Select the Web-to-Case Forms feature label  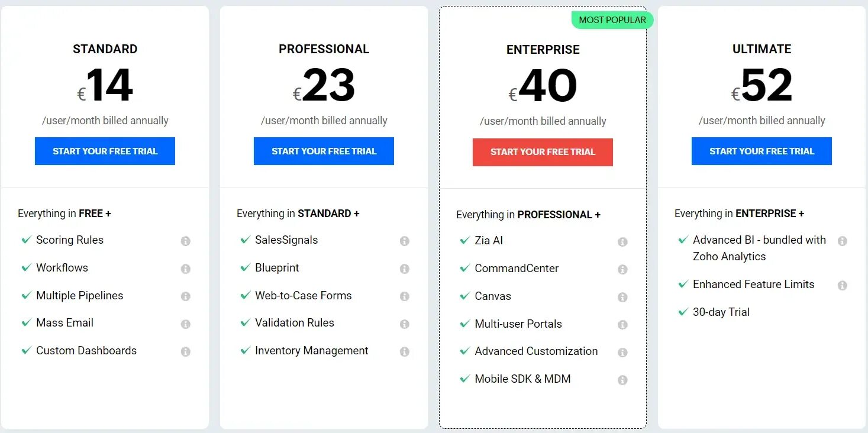click(304, 295)
